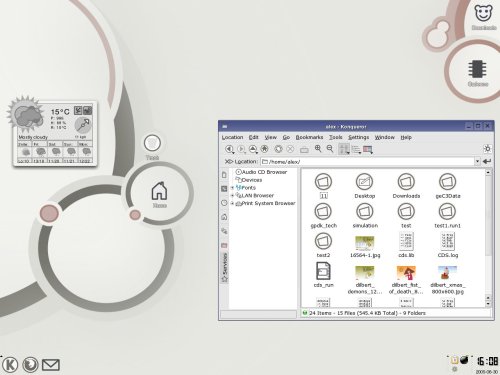
Task: Select Audio CD Browser in sidebar tree
Action: (261, 172)
